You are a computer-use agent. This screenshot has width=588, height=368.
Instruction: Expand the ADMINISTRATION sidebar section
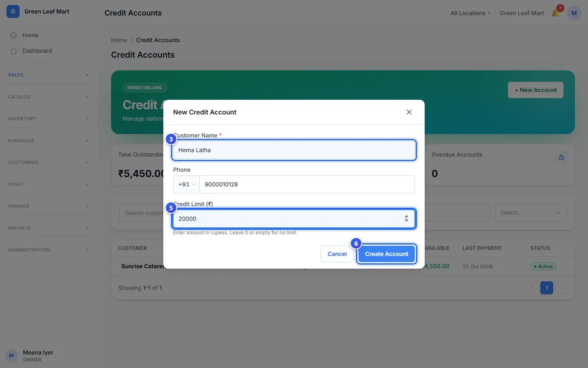[x=49, y=250]
